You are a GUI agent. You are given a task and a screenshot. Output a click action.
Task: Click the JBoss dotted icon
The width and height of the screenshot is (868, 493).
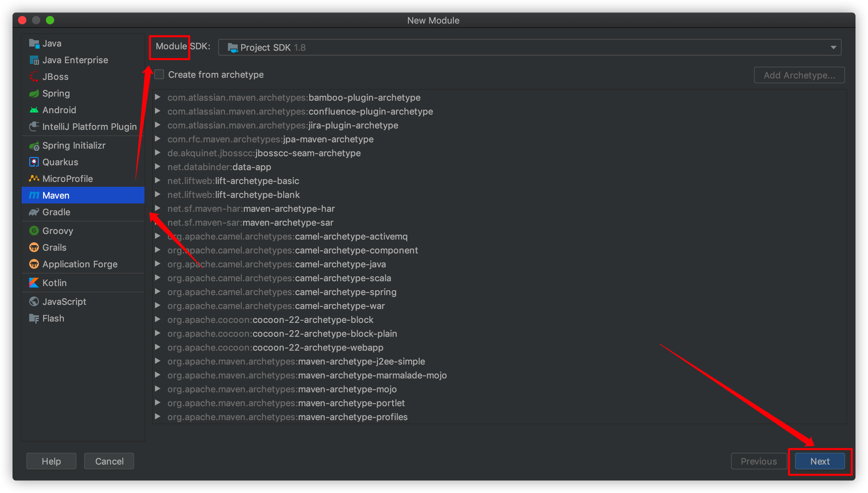(x=34, y=77)
